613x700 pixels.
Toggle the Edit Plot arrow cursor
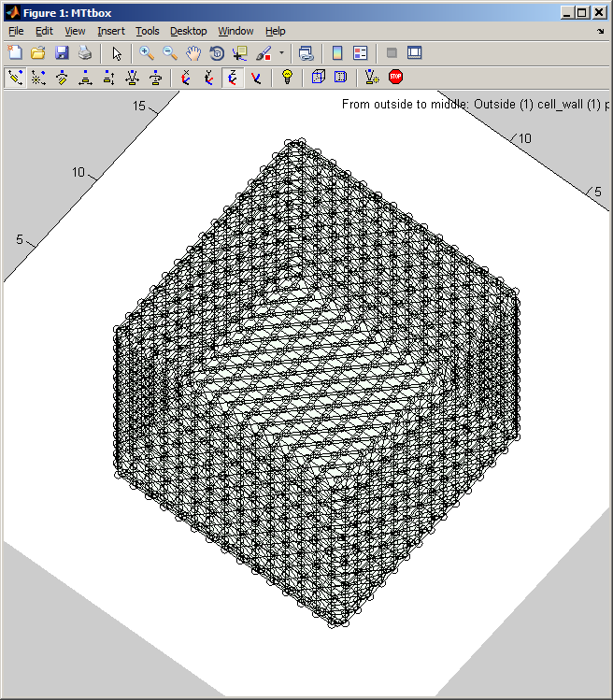(x=116, y=53)
